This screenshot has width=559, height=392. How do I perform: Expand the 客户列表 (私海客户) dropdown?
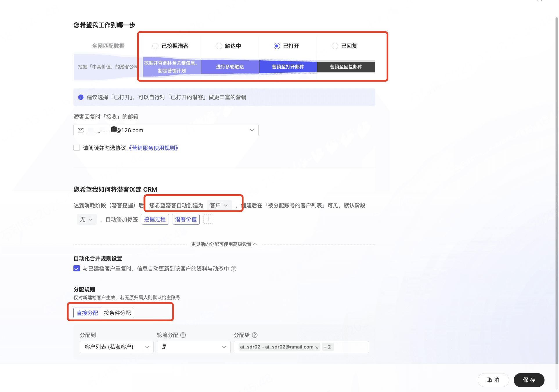click(x=116, y=347)
